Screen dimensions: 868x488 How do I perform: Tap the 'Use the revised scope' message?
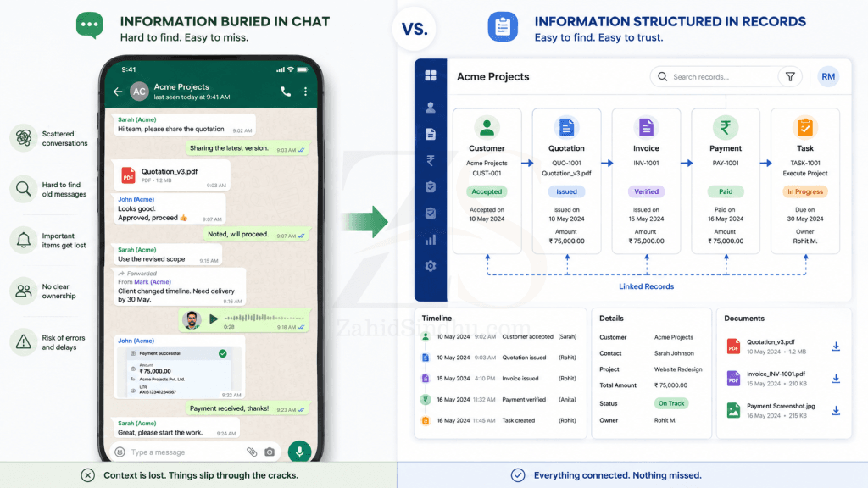pos(167,254)
